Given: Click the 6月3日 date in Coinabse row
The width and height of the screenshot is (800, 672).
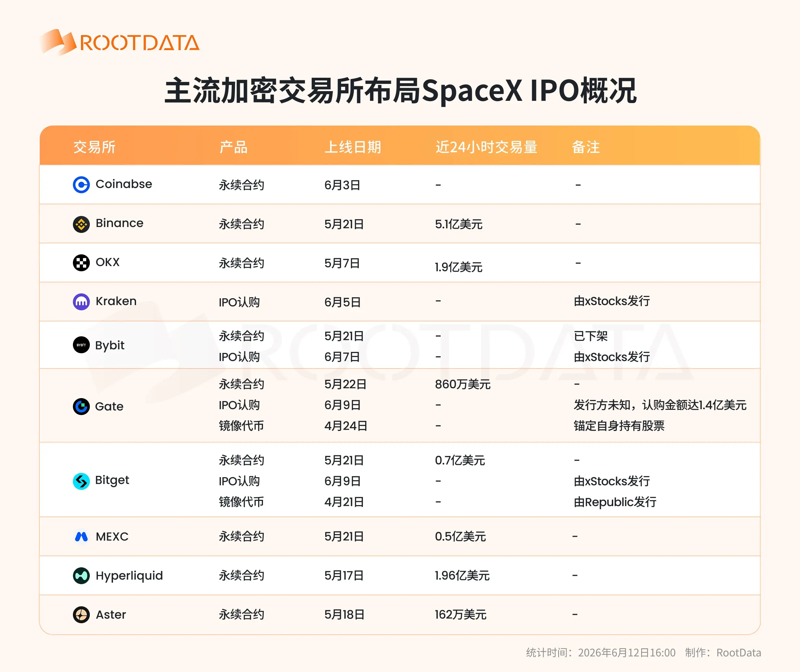Looking at the screenshot, I should tap(343, 185).
